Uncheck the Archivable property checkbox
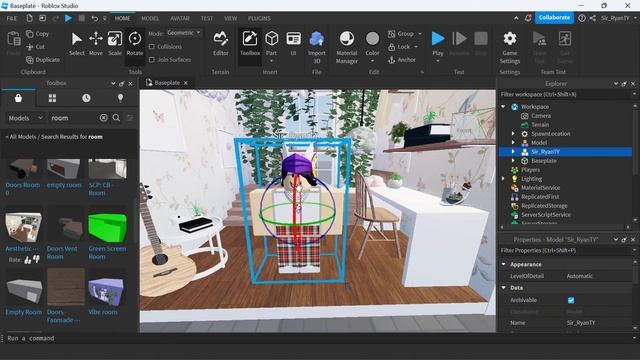Screen dimensions: 640x360 (571, 300)
